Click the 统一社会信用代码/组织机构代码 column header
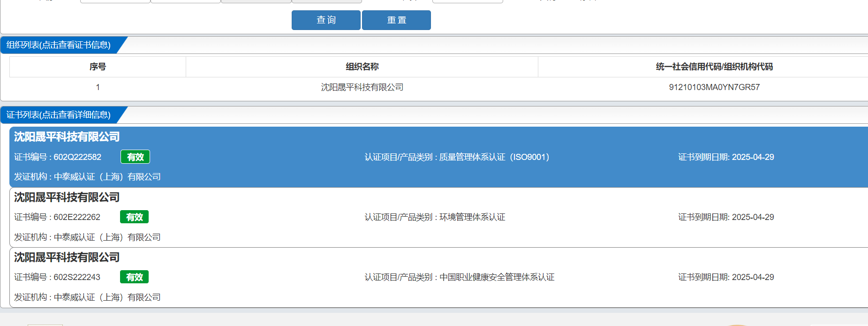The image size is (868, 326). coord(714,67)
